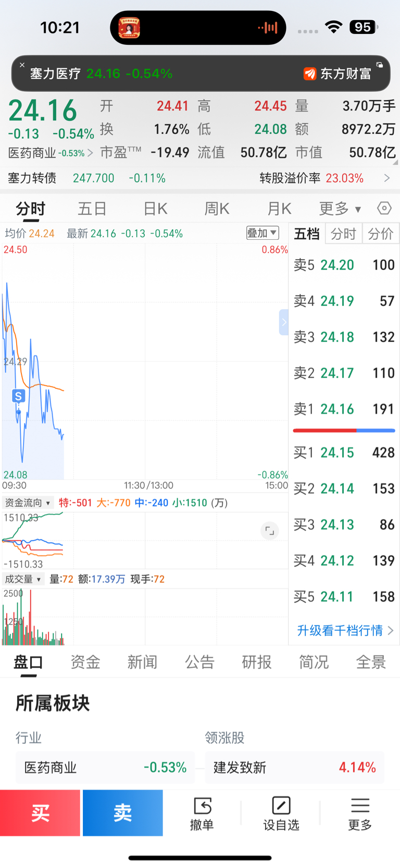This screenshot has height=868, width=400.
Task: Open 塞力转债 convertible bond details arrow
Action: tap(387, 178)
